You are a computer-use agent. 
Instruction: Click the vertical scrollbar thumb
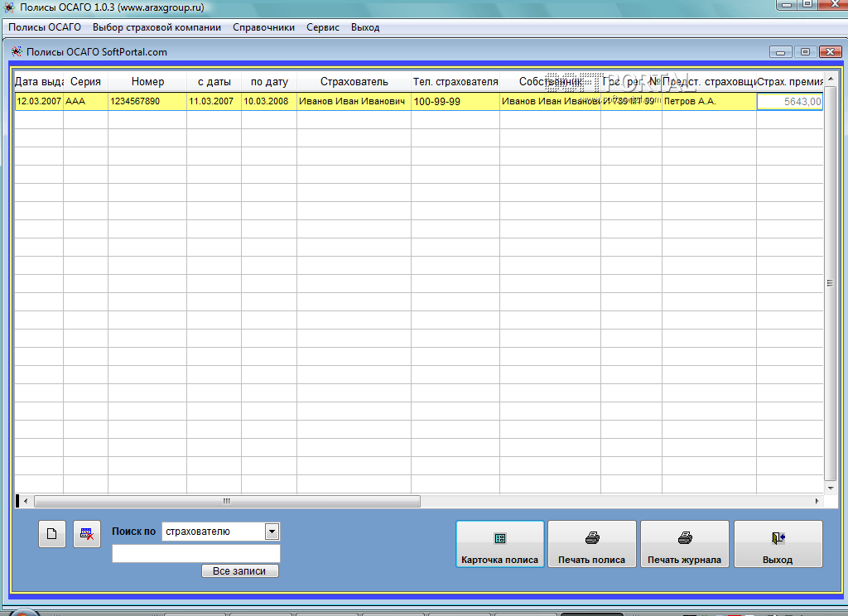tap(831, 283)
